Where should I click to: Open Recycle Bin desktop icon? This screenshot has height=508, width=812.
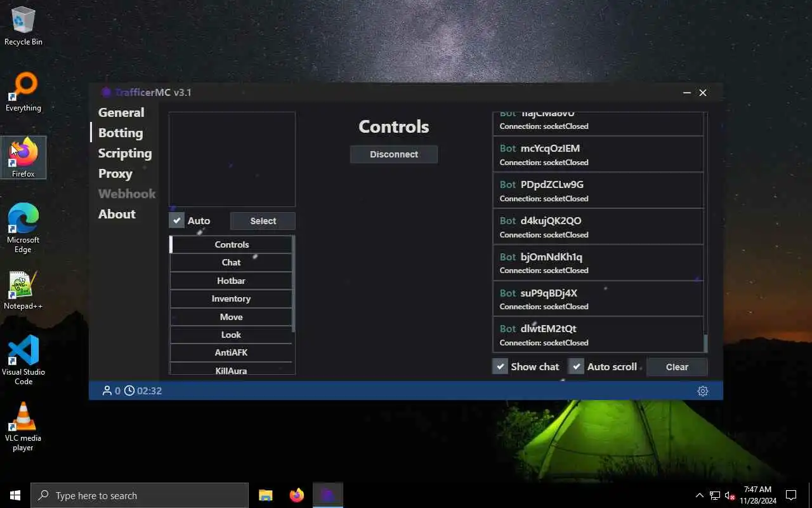tap(23, 26)
